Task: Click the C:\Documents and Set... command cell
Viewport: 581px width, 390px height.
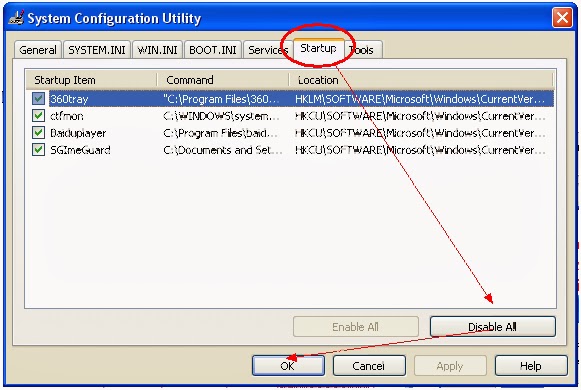Action: (222, 150)
